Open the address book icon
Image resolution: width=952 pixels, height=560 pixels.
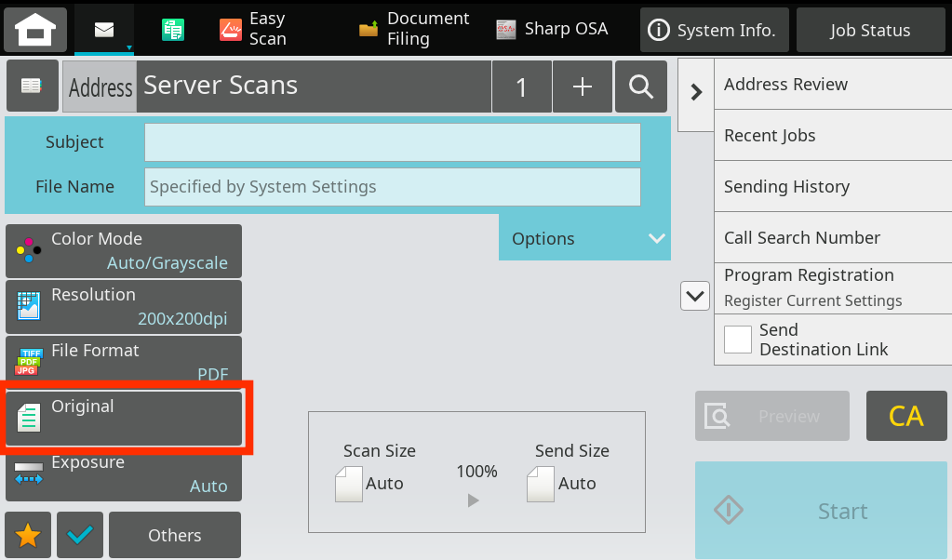[32, 87]
